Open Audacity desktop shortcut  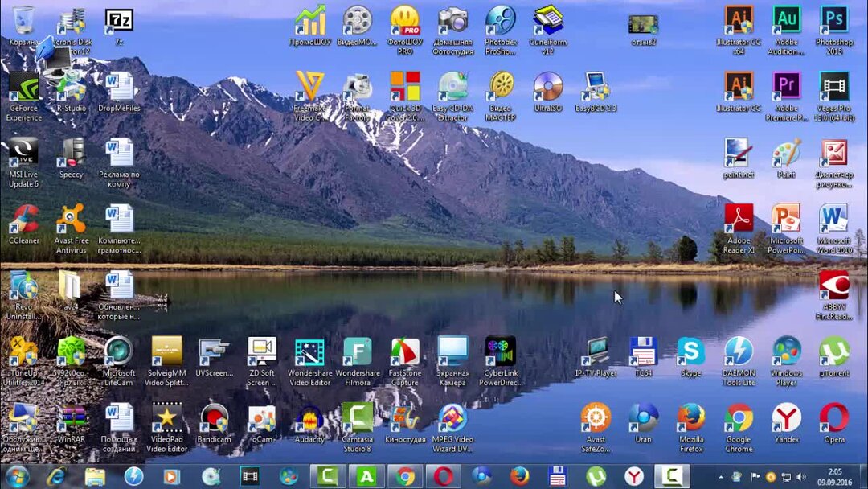[x=310, y=423]
